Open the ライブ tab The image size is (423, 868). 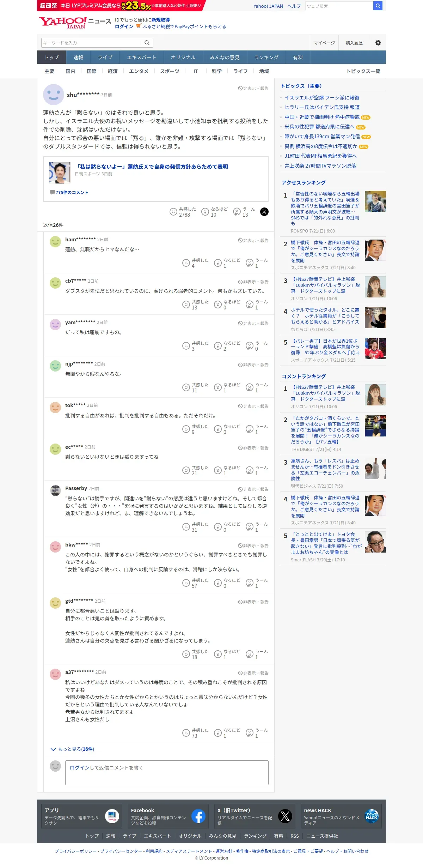(105, 57)
